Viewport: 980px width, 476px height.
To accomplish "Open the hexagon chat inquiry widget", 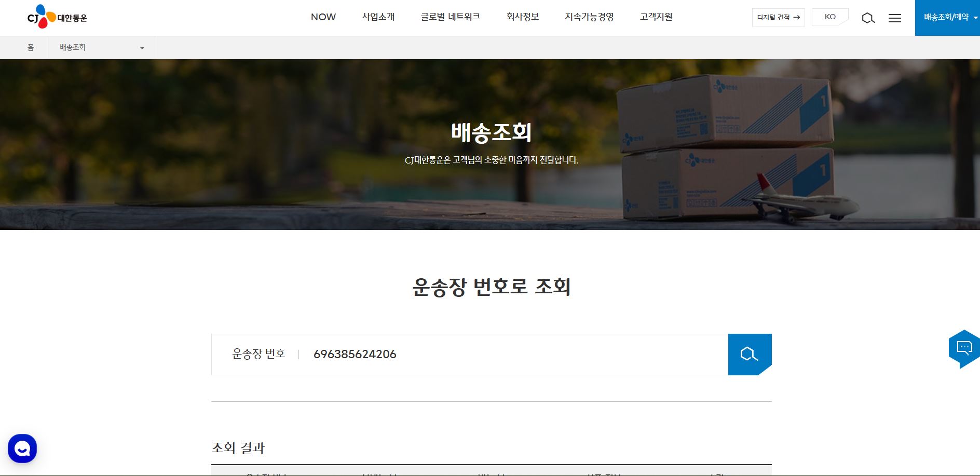I will tap(964, 348).
